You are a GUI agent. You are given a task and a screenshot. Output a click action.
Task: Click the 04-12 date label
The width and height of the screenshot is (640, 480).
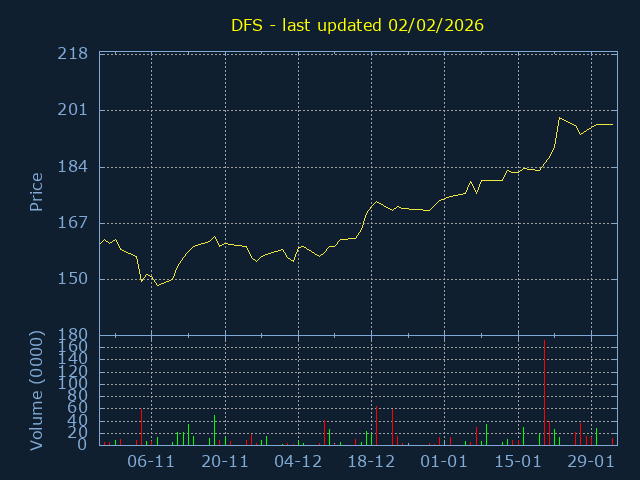(298, 462)
